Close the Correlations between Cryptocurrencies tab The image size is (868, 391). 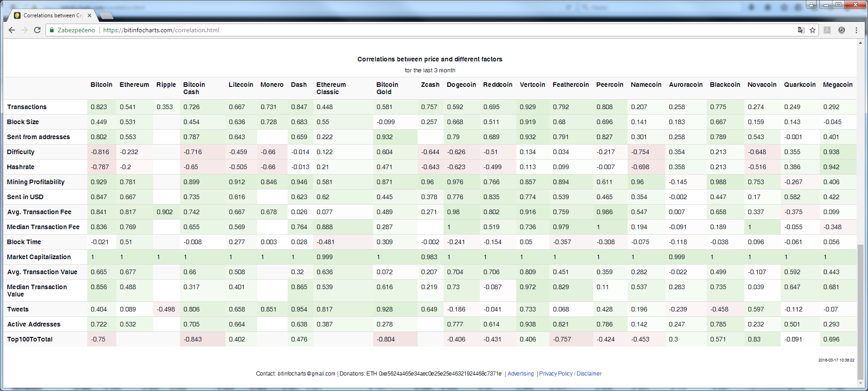click(90, 15)
